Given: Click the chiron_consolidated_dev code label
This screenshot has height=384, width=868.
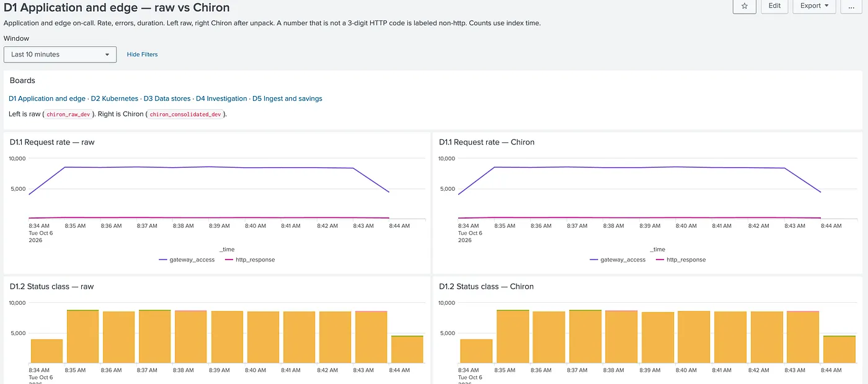Looking at the screenshot, I should [x=185, y=115].
